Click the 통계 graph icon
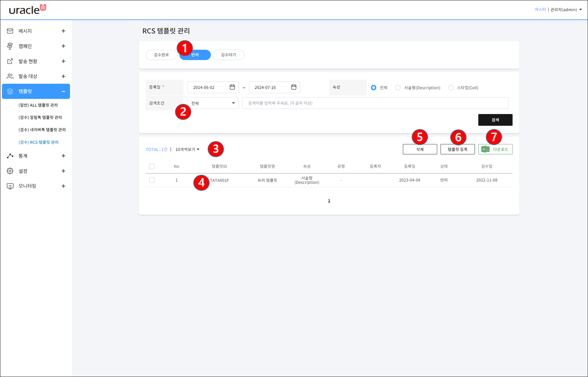This screenshot has width=588, height=377. coord(10,156)
